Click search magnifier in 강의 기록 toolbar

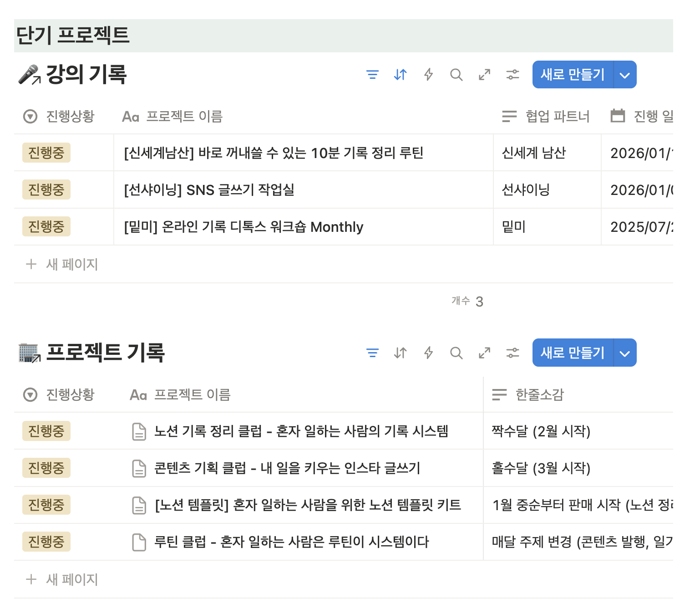pyautogui.click(x=456, y=75)
